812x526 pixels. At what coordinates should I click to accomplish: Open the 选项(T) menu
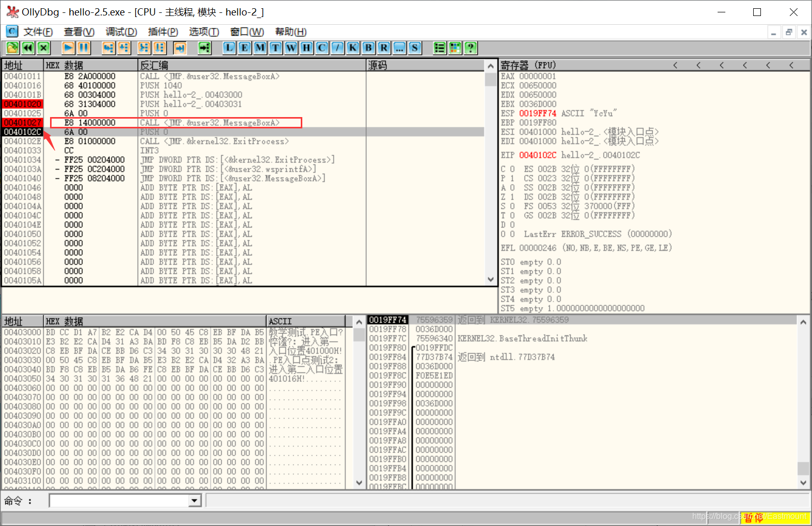pyautogui.click(x=204, y=32)
